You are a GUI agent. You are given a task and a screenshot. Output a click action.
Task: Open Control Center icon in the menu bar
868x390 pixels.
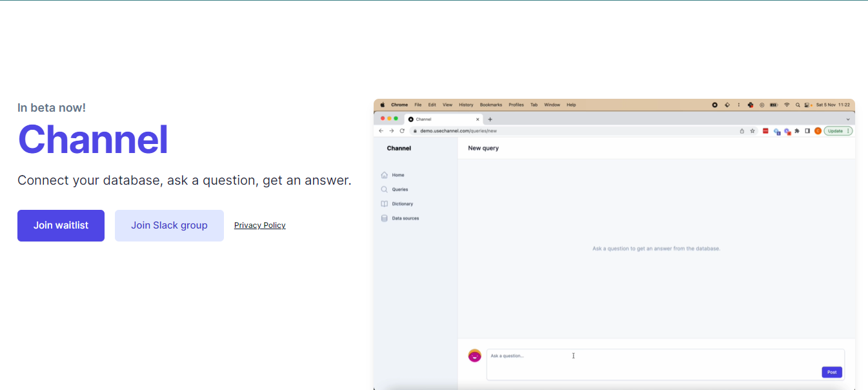pyautogui.click(x=808, y=105)
